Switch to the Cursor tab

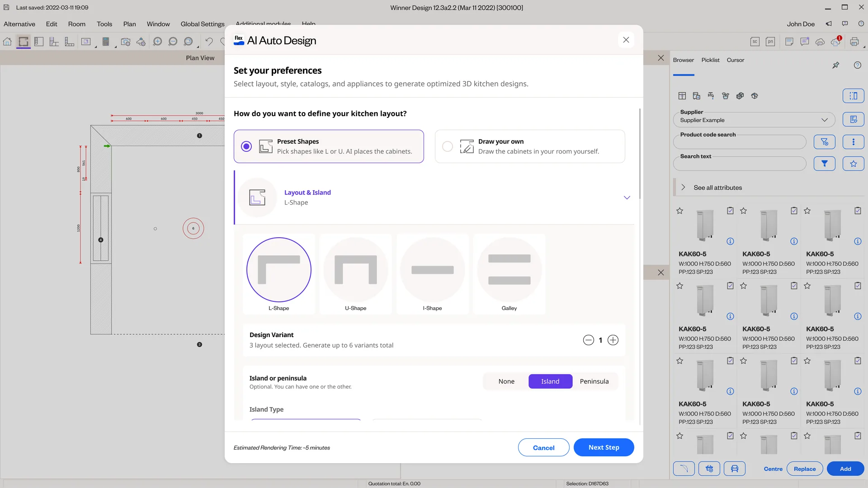735,60
